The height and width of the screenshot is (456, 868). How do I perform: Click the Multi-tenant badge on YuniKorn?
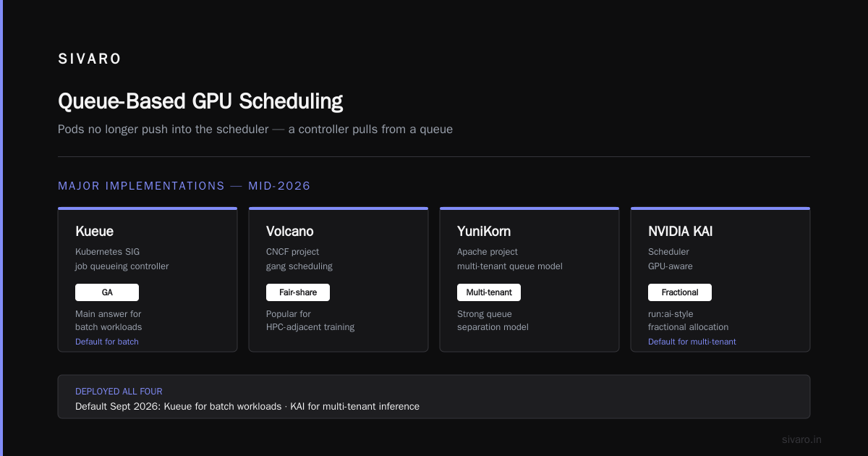point(489,292)
